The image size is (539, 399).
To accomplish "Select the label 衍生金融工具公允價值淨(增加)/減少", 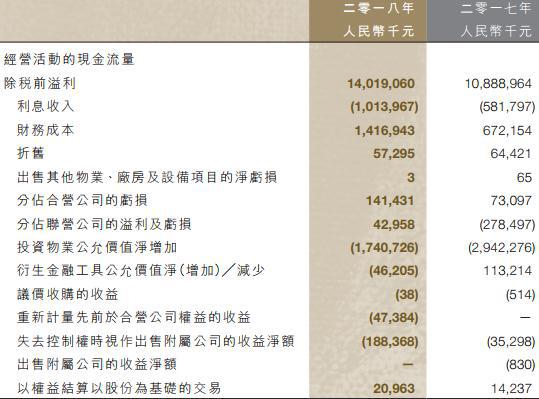I will (141, 271).
